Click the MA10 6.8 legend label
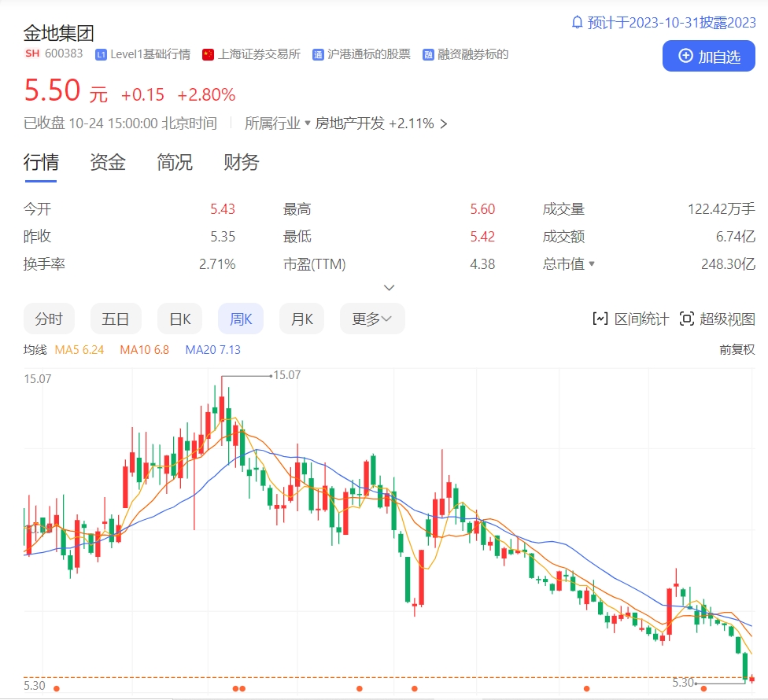This screenshot has width=768, height=700. [145, 349]
